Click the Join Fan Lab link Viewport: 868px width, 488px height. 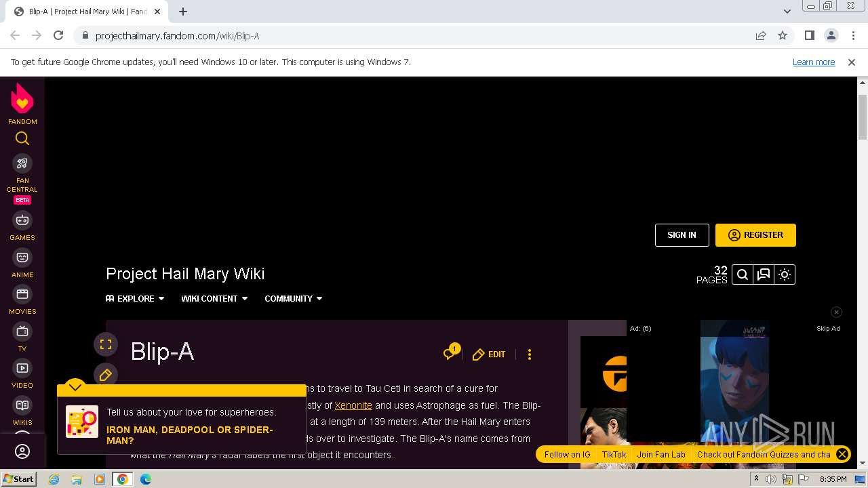[x=661, y=455]
